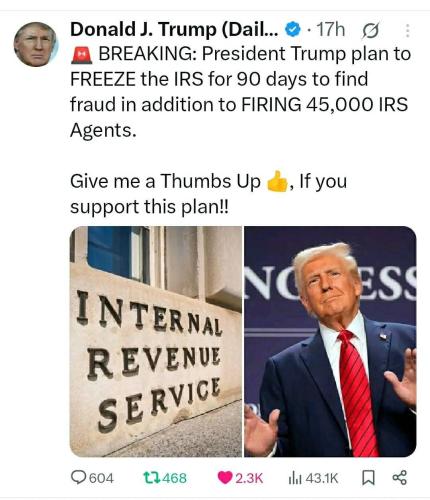Unlike the post via heart icon
The image size is (430, 500).
pos(225,478)
